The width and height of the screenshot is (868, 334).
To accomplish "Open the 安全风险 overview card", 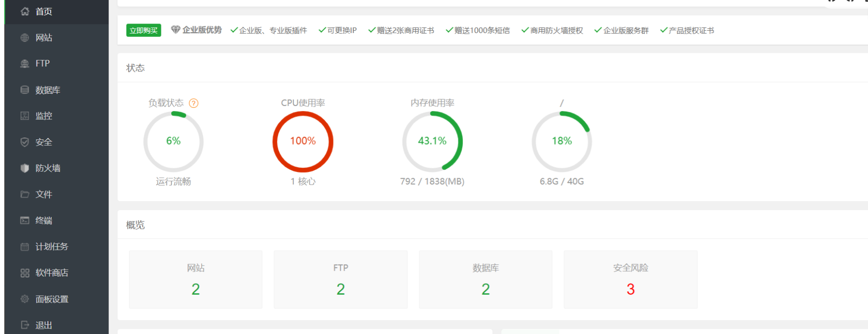I will pos(631,279).
